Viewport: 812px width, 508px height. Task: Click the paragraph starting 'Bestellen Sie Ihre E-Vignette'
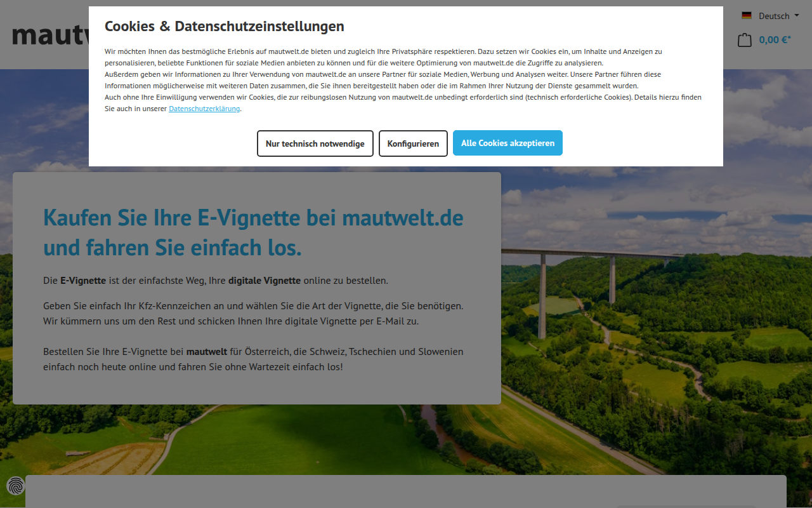(x=253, y=359)
